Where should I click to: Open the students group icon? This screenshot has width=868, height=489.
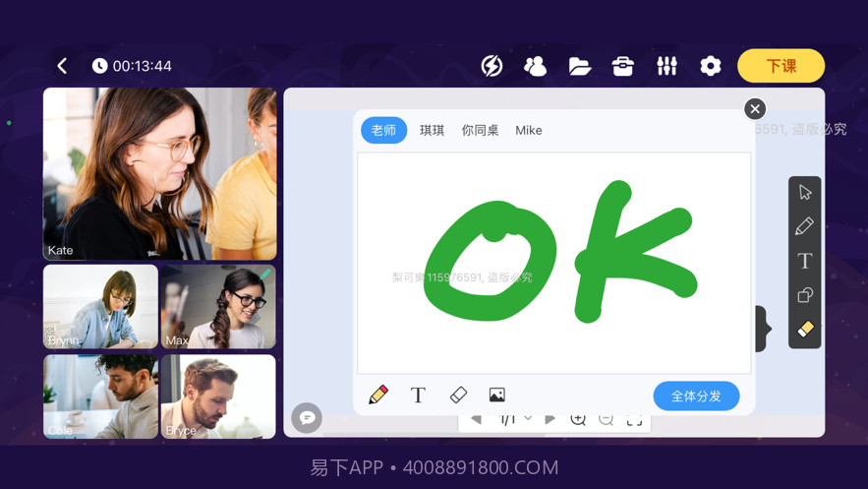click(535, 66)
